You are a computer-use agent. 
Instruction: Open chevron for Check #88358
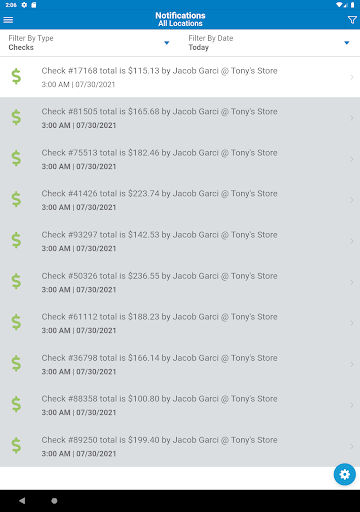point(352,405)
